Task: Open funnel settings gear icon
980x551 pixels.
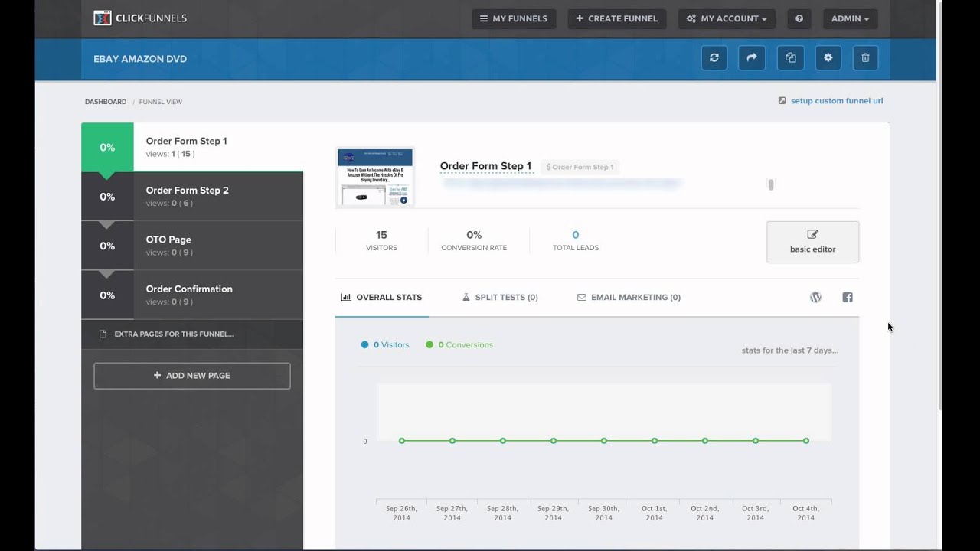Action: (828, 57)
